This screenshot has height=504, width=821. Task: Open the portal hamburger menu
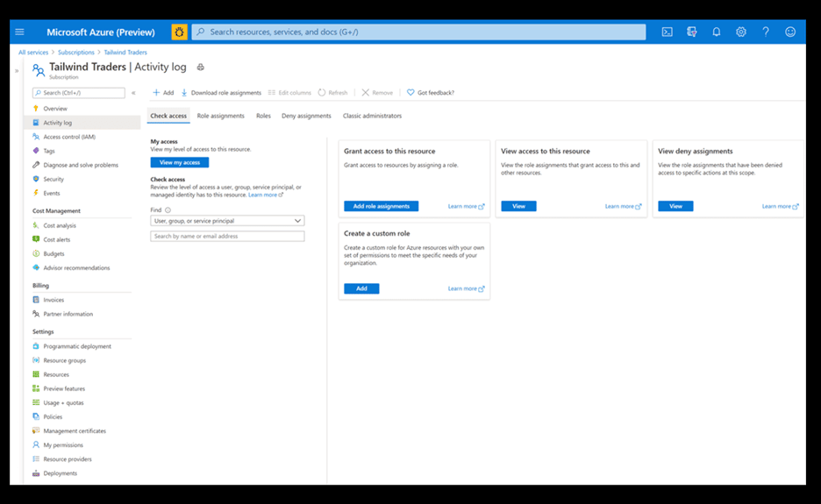20,32
